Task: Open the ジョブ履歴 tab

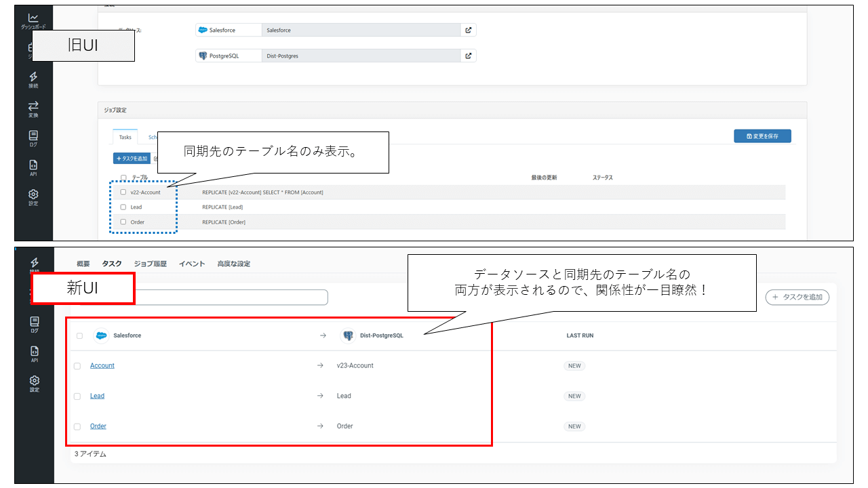Action: click(151, 264)
